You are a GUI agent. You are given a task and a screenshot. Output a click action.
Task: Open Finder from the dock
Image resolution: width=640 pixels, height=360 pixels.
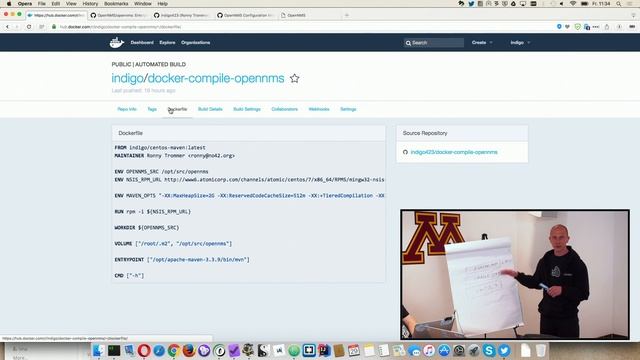98,351
